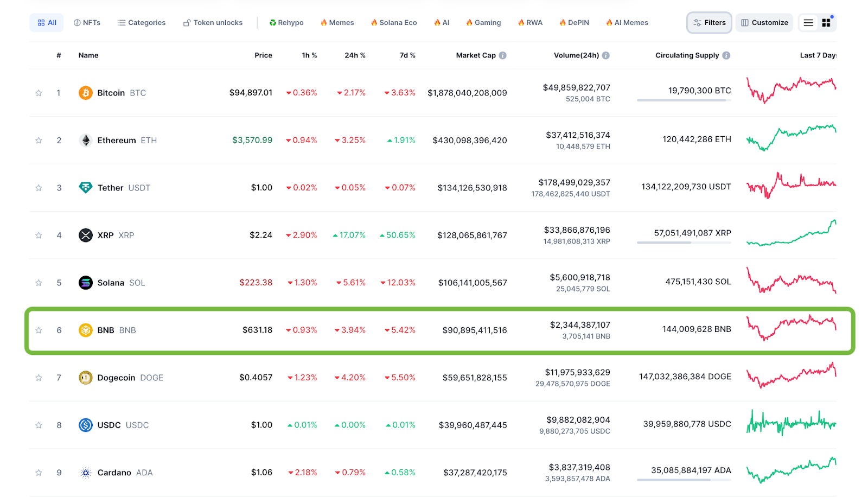The height and width of the screenshot is (497, 868).
Task: Click the Solana logo icon
Action: click(x=86, y=283)
